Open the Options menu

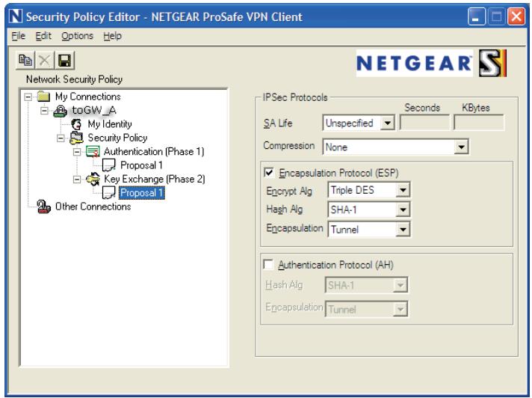pos(77,36)
